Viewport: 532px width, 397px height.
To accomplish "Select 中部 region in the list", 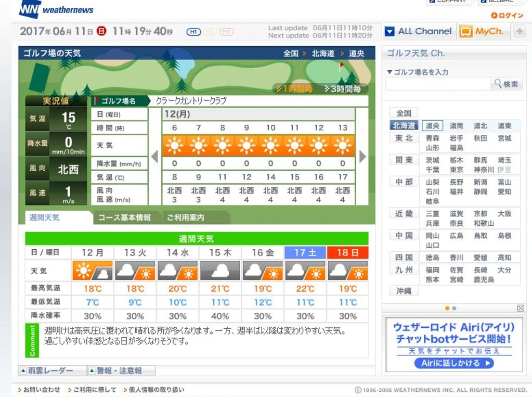I will pyautogui.click(x=404, y=182).
